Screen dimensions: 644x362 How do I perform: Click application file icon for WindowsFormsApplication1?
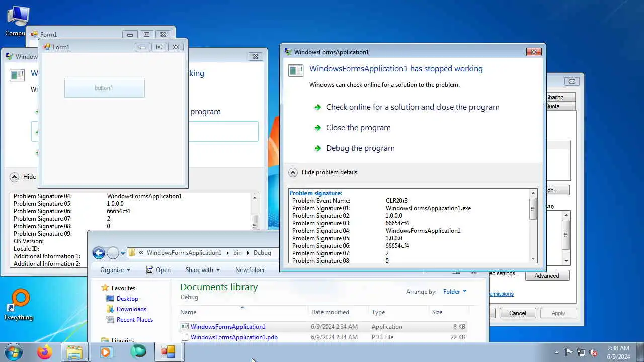pos(185,327)
